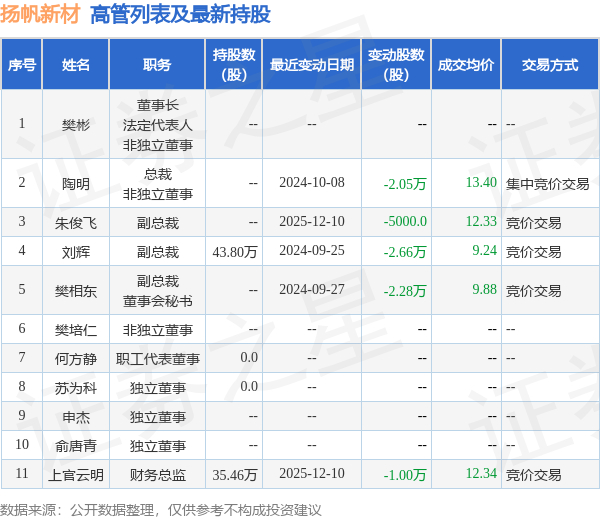
Task: Select the 姓名 column header
Action: [x=76, y=65]
